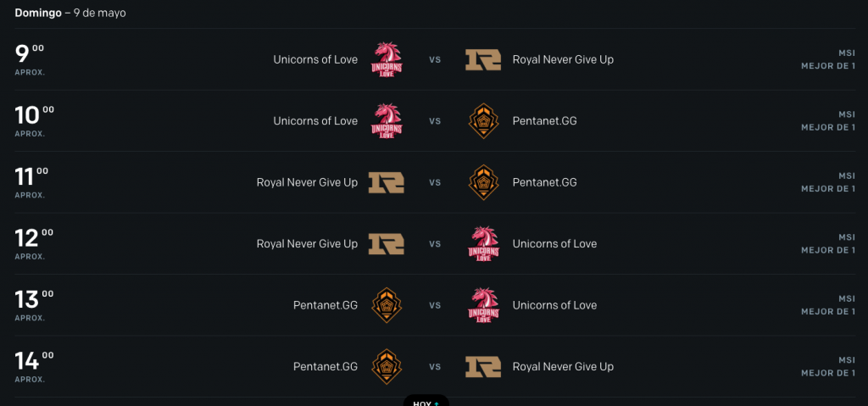Click Pentanet.GG logo in the 14:00 match
Viewport: 868px width, 406px height.
click(387, 367)
